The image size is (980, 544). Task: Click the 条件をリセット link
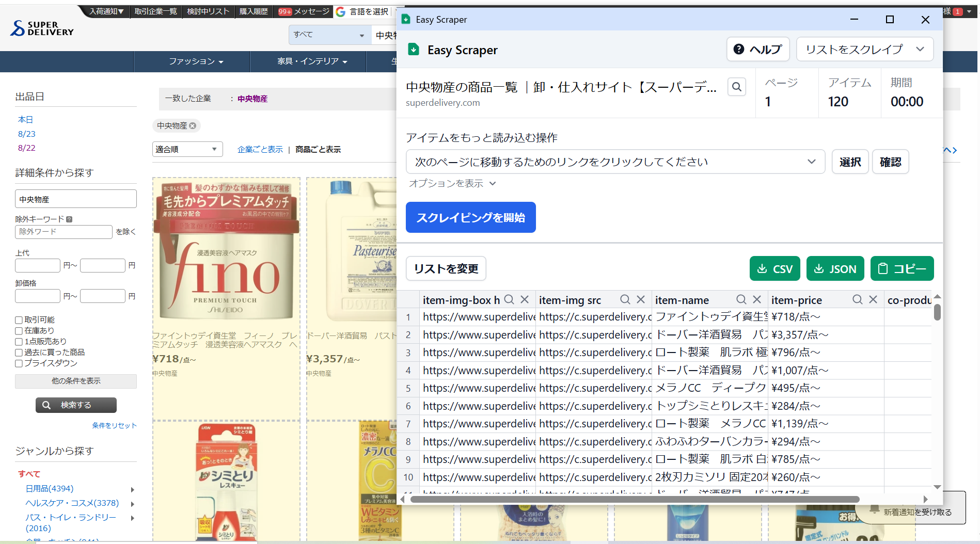(114, 425)
